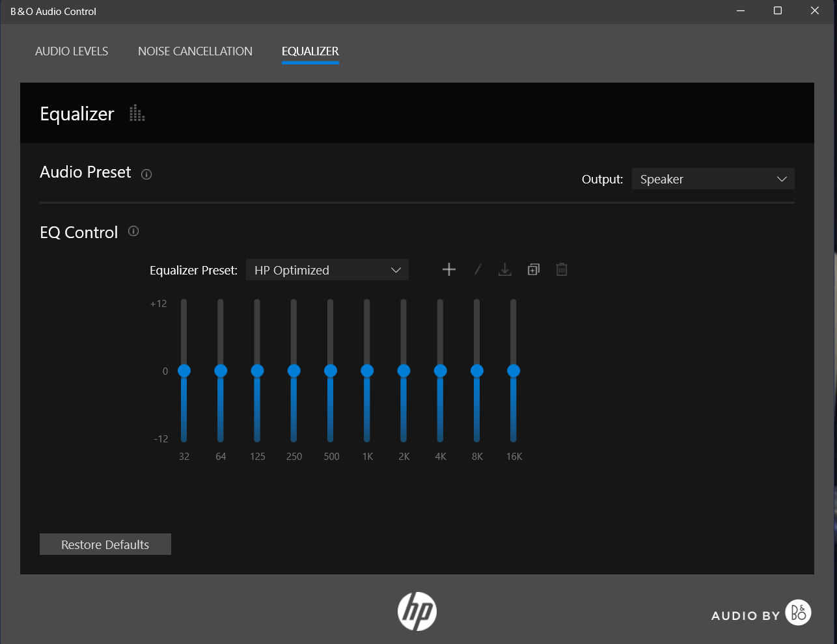The height and width of the screenshot is (644, 837).
Task: Click the duplicate preset icon
Action: (x=534, y=269)
